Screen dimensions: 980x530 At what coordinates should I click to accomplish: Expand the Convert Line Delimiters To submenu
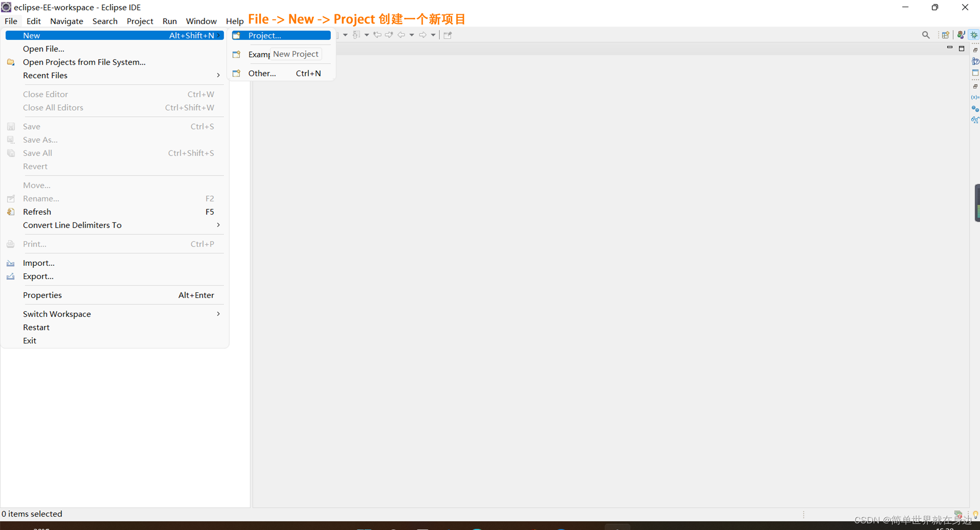point(218,225)
